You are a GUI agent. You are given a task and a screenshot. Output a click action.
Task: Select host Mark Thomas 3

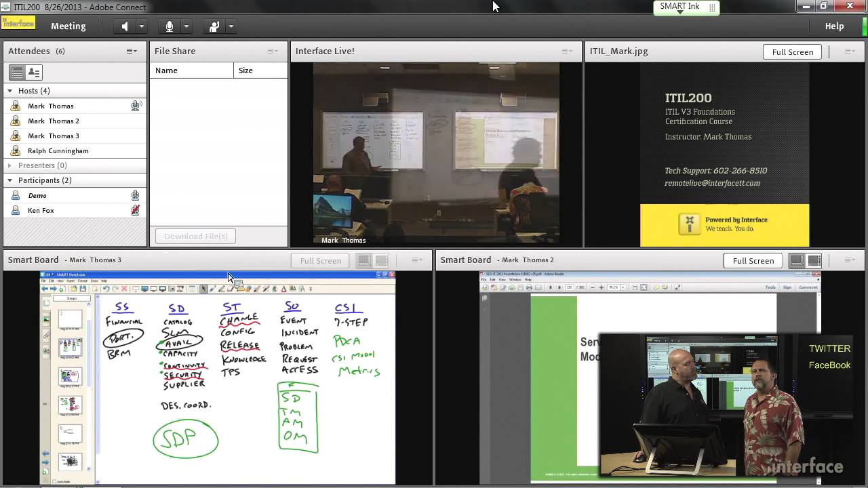coord(75,136)
